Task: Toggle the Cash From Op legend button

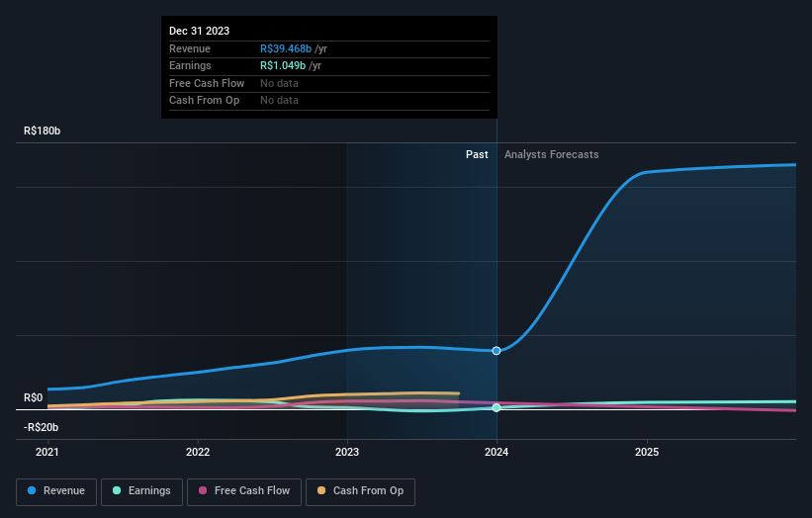Action: coord(360,491)
